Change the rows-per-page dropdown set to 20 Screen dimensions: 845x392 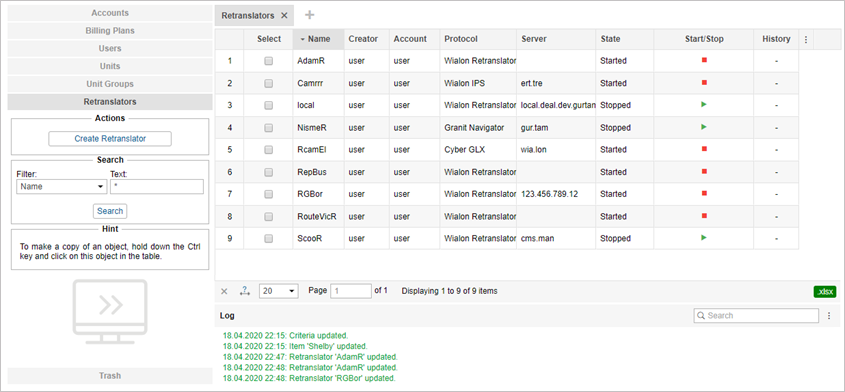pyautogui.click(x=279, y=291)
